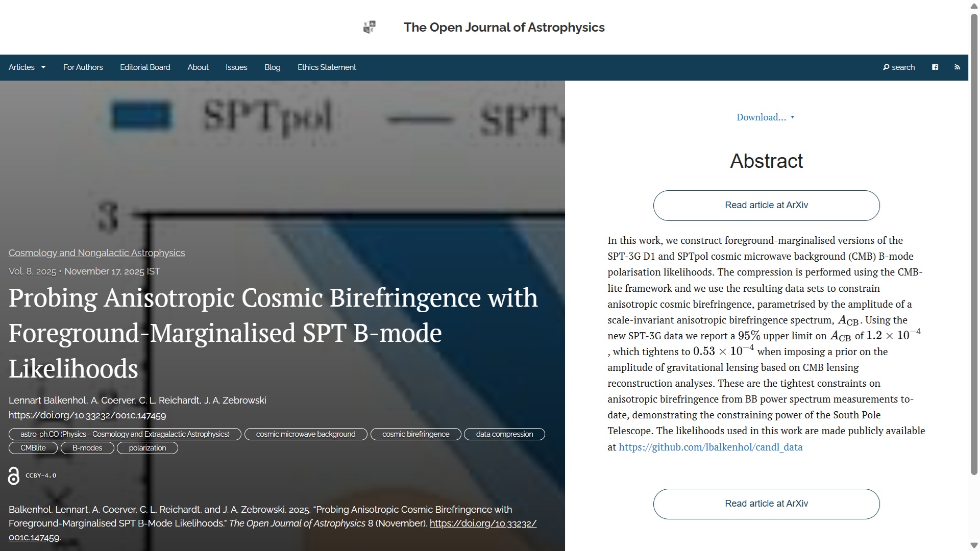The width and height of the screenshot is (980, 551).
Task: Open the For Authors menu item
Action: coord(83,67)
